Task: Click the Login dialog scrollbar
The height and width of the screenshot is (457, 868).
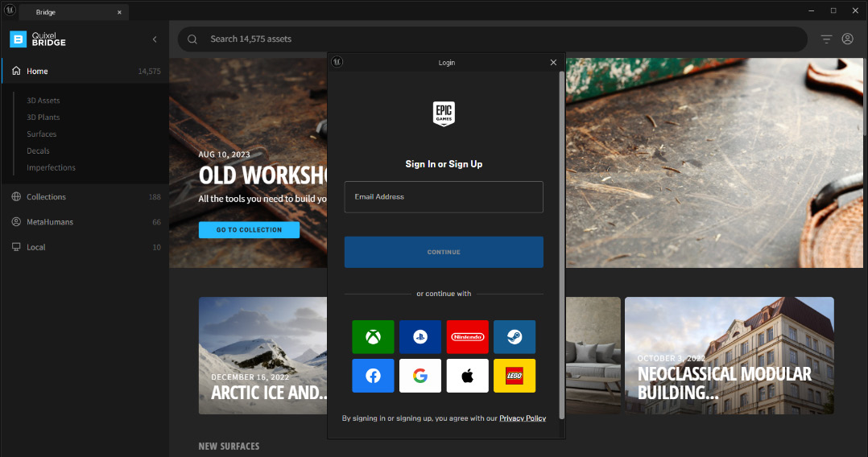Action: (562, 245)
